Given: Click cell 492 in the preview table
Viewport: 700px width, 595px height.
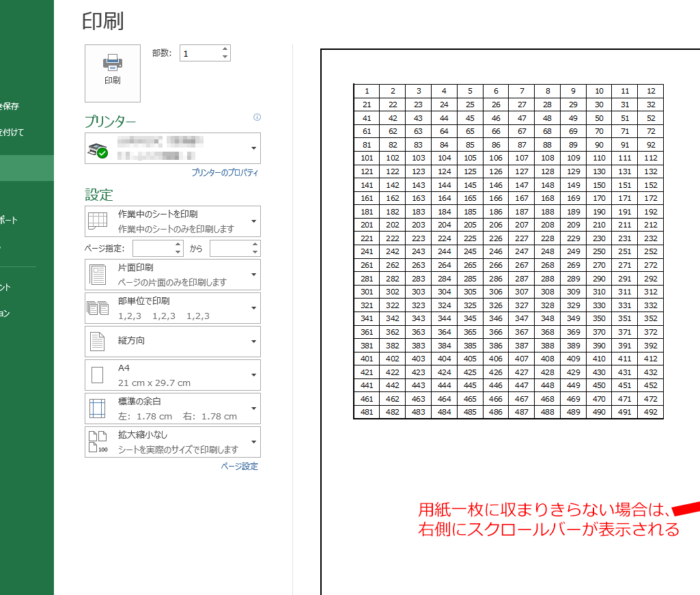Looking at the screenshot, I should (x=651, y=413).
